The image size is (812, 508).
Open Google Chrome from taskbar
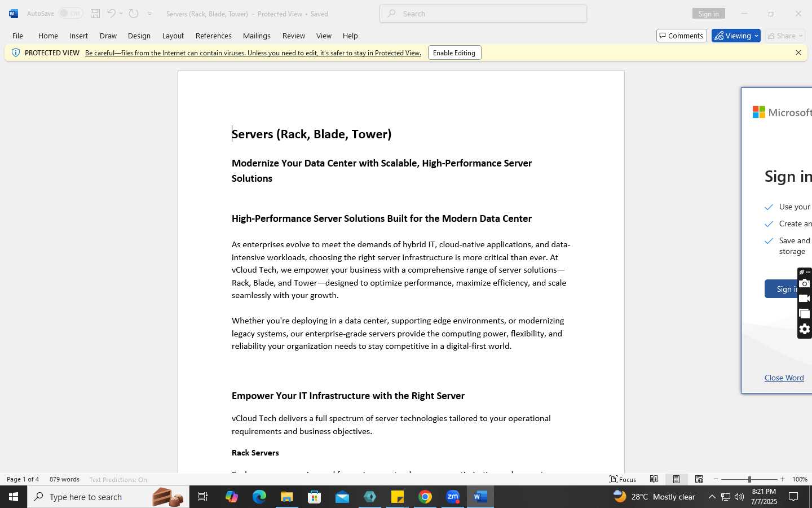point(425,497)
